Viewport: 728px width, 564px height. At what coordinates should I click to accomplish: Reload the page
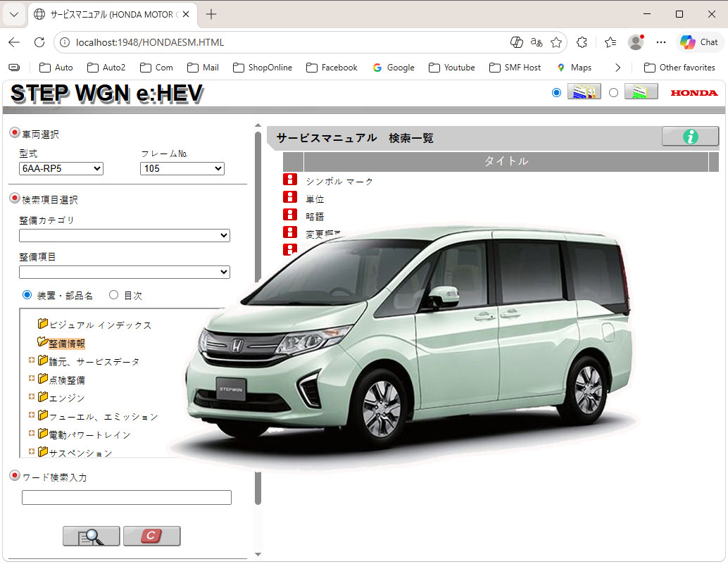[x=39, y=42]
